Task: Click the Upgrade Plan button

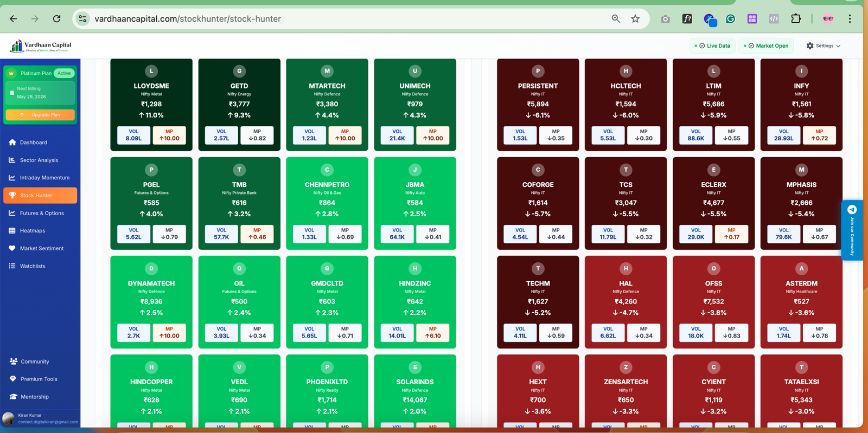Action: point(40,115)
